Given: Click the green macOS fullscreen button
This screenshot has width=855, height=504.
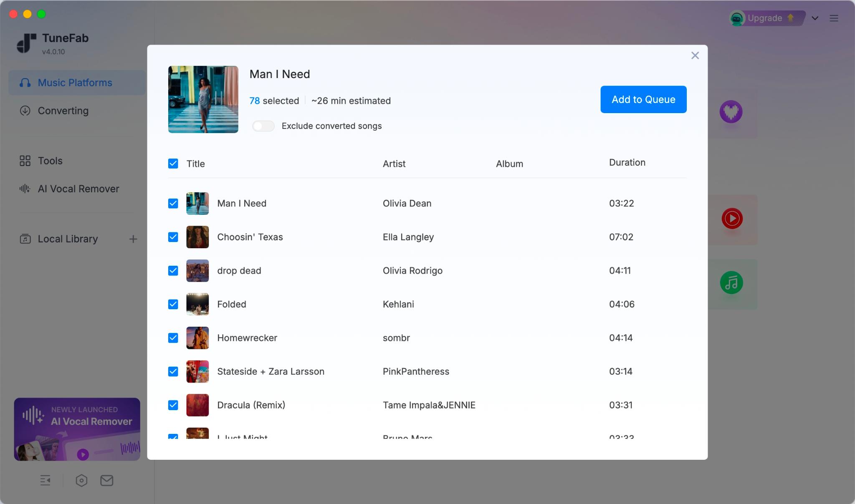Looking at the screenshot, I should [41, 14].
